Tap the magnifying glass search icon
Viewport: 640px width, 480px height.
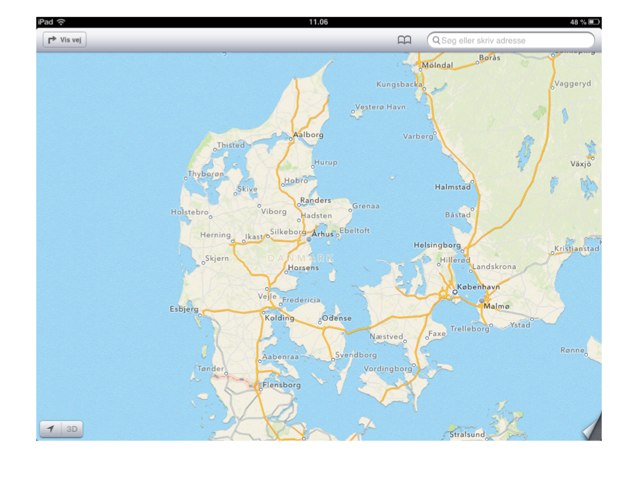tap(437, 41)
